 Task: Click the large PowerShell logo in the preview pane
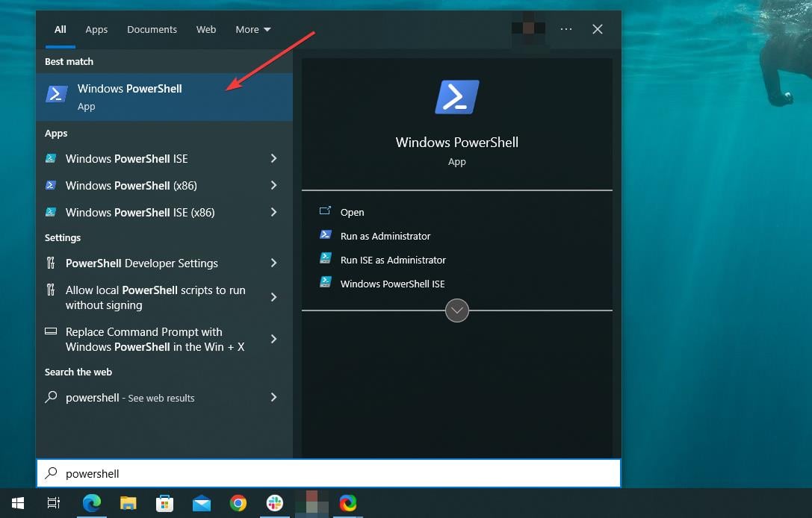click(456, 97)
